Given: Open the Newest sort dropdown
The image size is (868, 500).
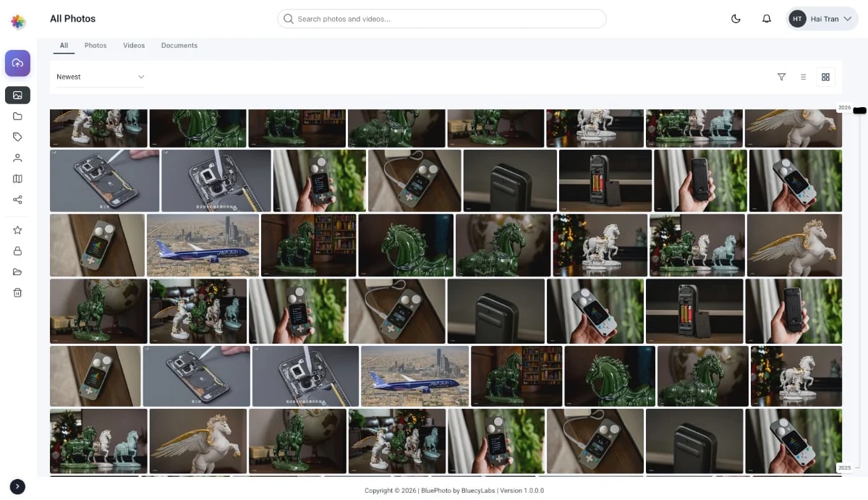Looking at the screenshot, I should 100,77.
